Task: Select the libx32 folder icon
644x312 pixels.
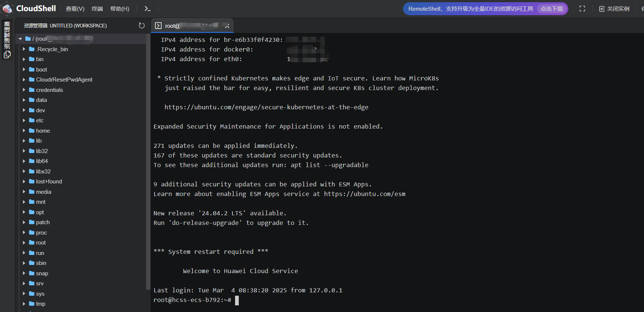Action: 32,171
